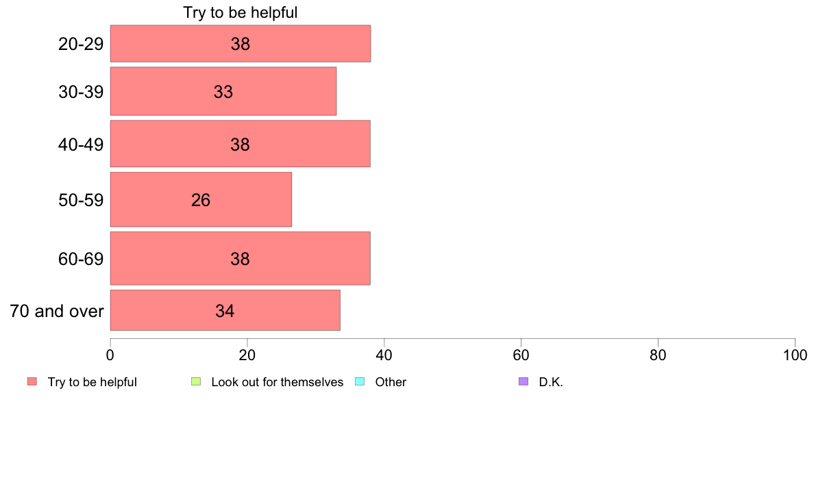Viewport: 814px width, 504px height.
Task: Click the '70 and over' axis label
Action: point(57,311)
